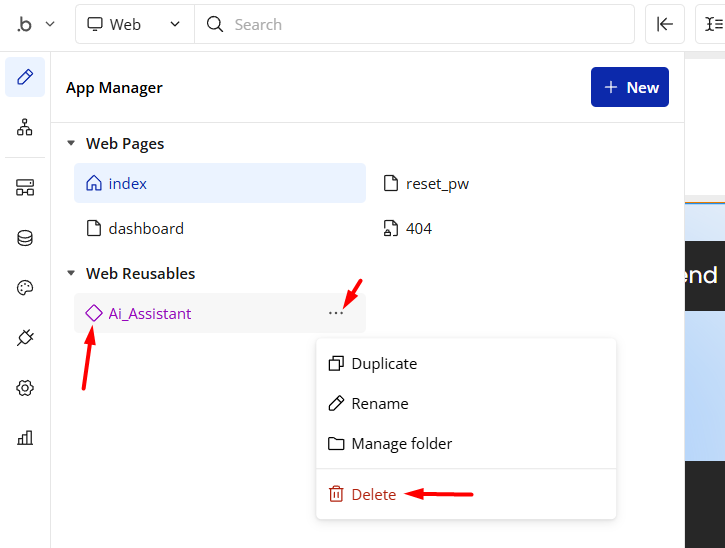
Task: Collapse the Web Reusables section
Action: tap(71, 273)
